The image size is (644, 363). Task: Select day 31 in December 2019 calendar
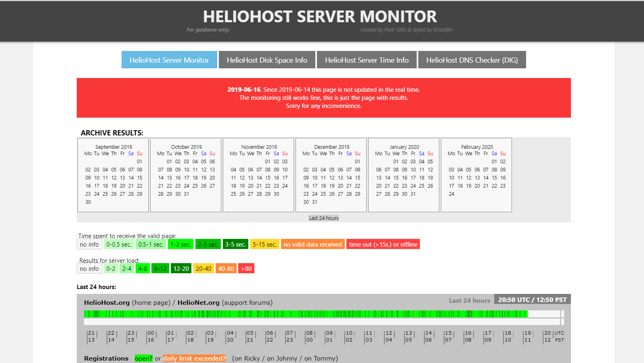[x=315, y=202]
